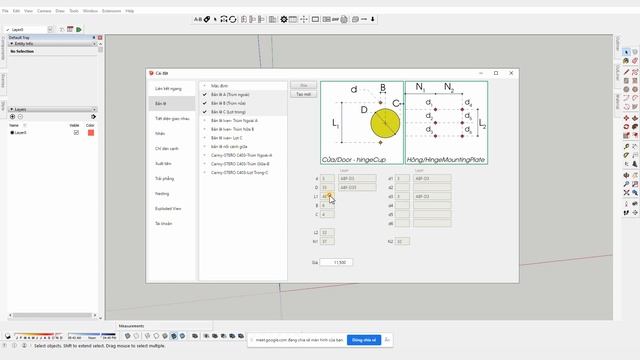Check Bản lề Ivan- Trùm Nửa B
The width and height of the screenshot is (640, 360).
click(205, 129)
